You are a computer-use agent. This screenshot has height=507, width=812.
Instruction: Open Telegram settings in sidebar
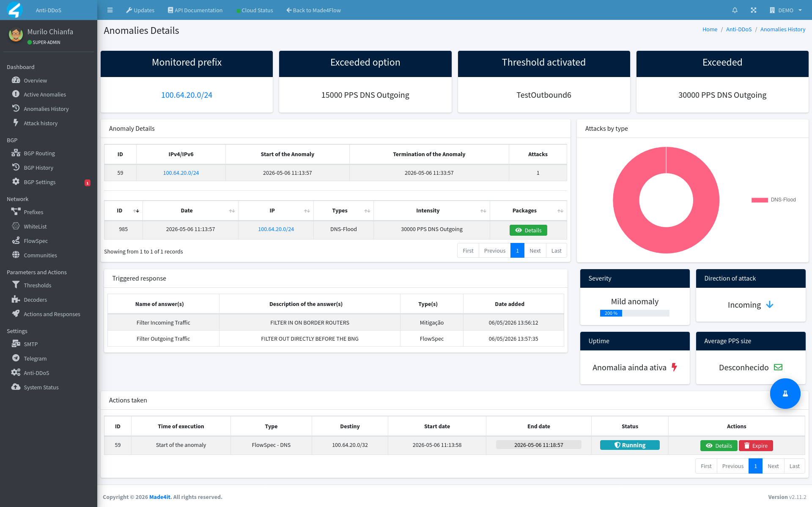(35, 358)
